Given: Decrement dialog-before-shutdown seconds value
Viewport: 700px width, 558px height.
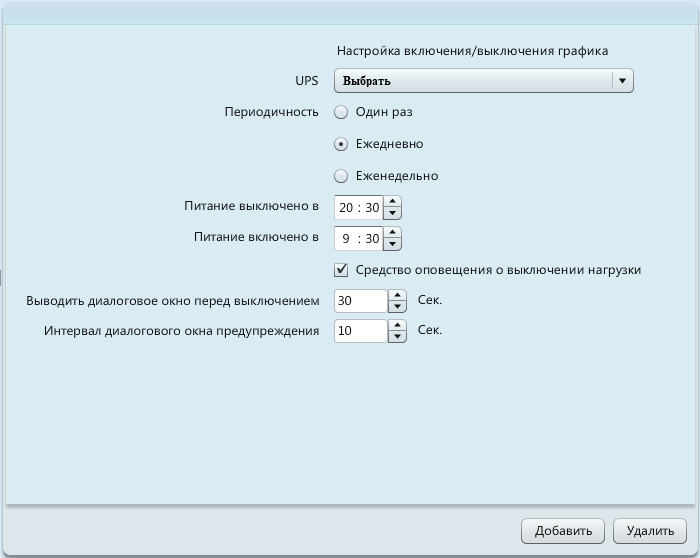Looking at the screenshot, I should (397, 306).
